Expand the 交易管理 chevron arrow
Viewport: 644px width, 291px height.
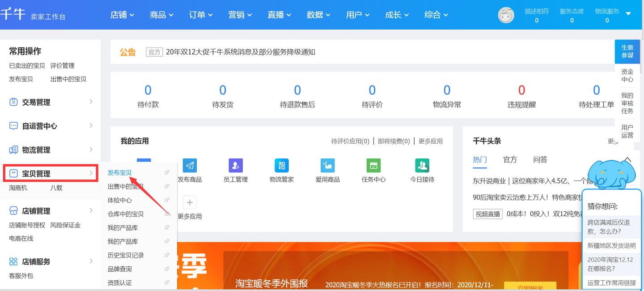tap(91, 102)
